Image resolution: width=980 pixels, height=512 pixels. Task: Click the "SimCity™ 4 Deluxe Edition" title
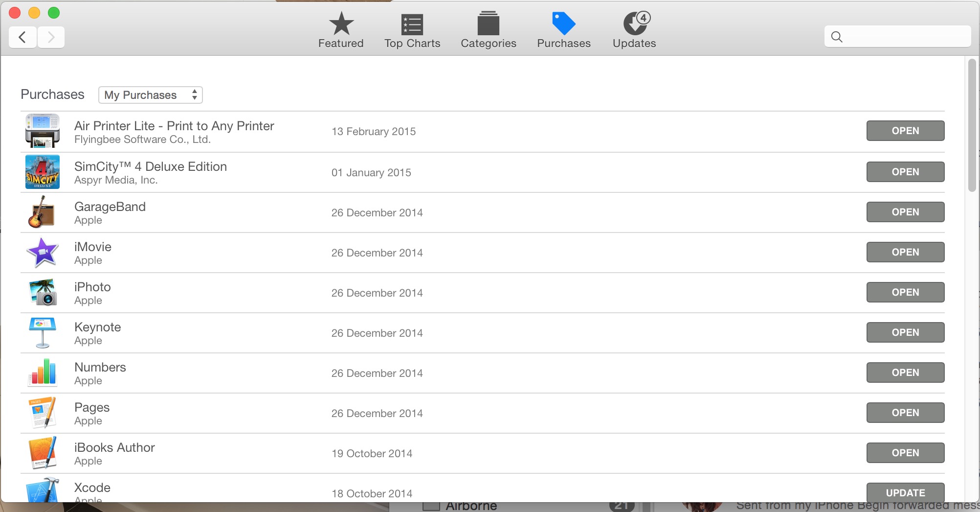[x=151, y=166]
